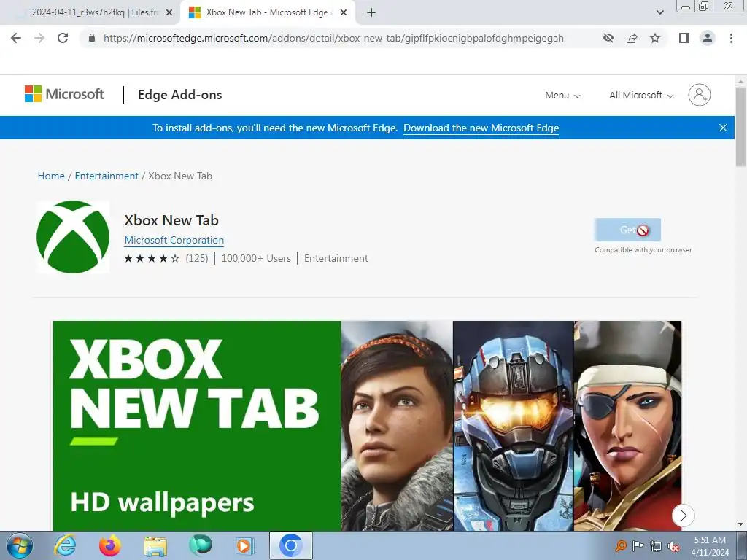
Task: Open Microsoft Corporation publisher link
Action: (x=174, y=240)
